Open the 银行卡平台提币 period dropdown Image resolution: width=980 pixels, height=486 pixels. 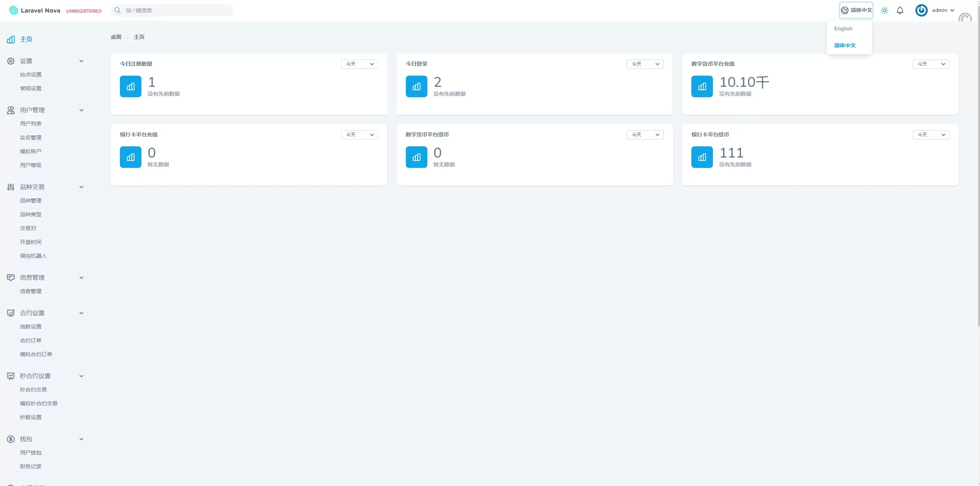(x=931, y=135)
